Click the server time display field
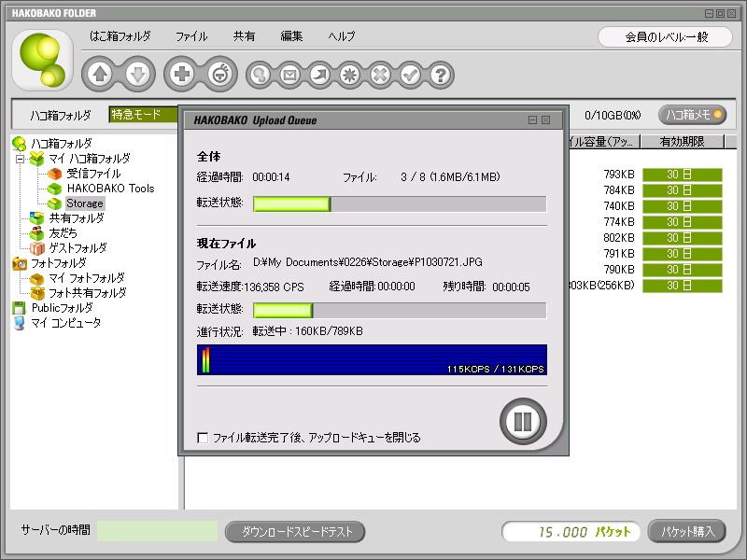 pyautogui.click(x=158, y=531)
